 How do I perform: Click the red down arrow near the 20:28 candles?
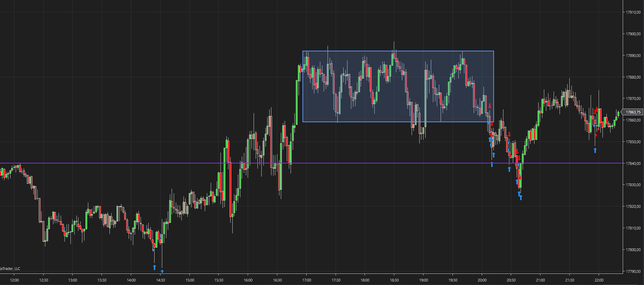(509, 134)
